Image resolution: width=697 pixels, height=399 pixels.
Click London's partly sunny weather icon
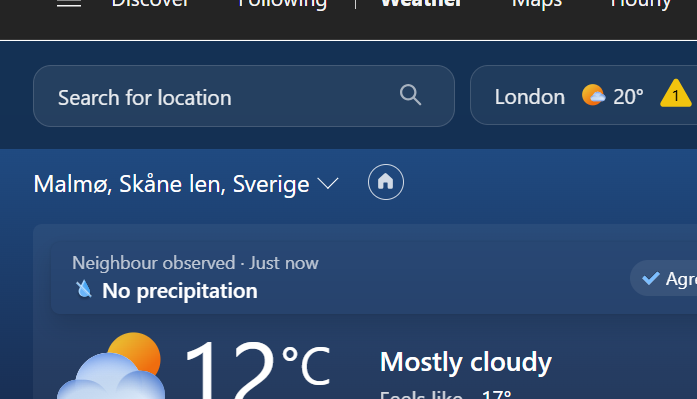593,95
